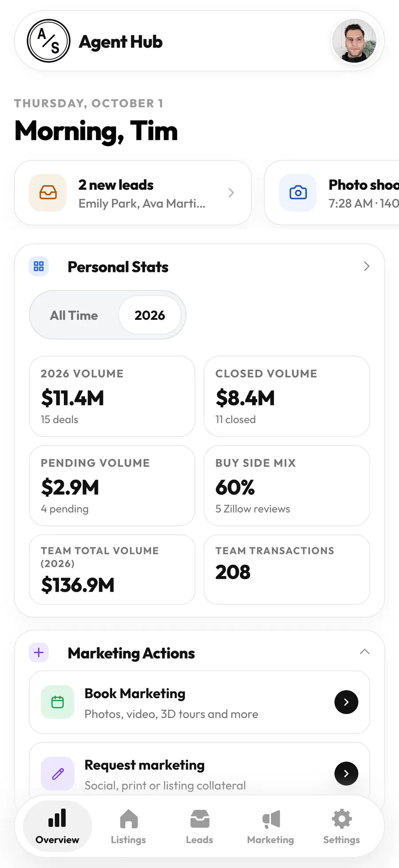Click the '11 closed' text
The height and width of the screenshot is (868, 399).
tap(235, 420)
